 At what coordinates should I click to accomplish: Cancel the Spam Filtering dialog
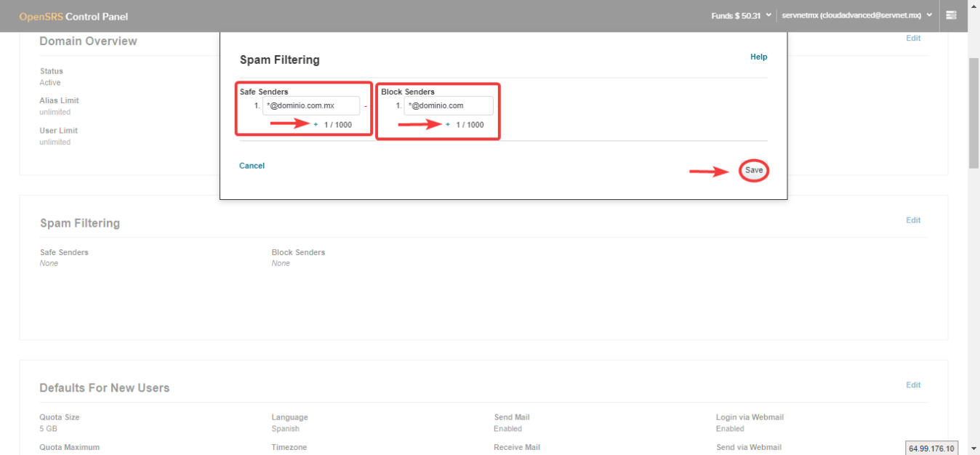[x=252, y=166]
